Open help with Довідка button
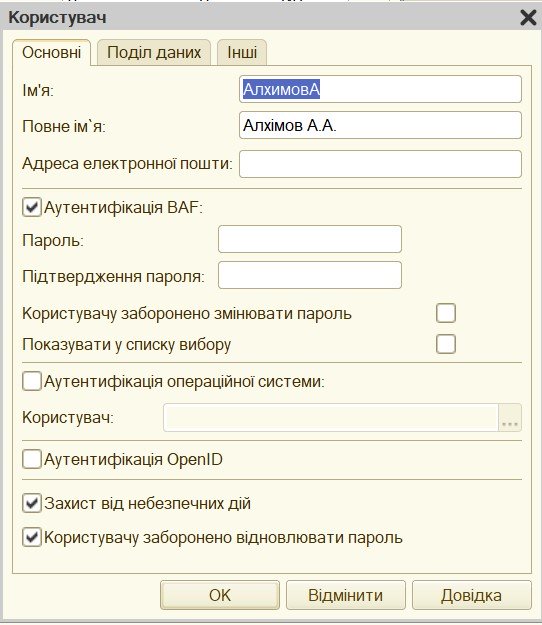The width and height of the screenshot is (542, 625). [x=471, y=595]
